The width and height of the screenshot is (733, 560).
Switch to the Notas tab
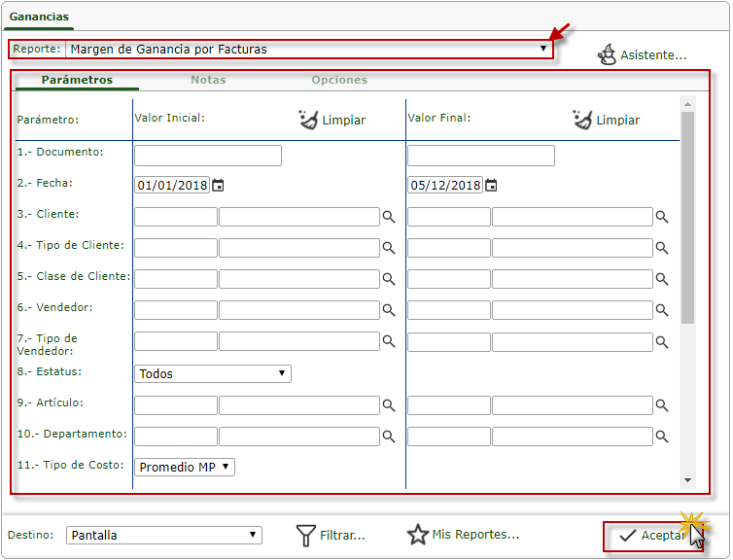pyautogui.click(x=208, y=80)
